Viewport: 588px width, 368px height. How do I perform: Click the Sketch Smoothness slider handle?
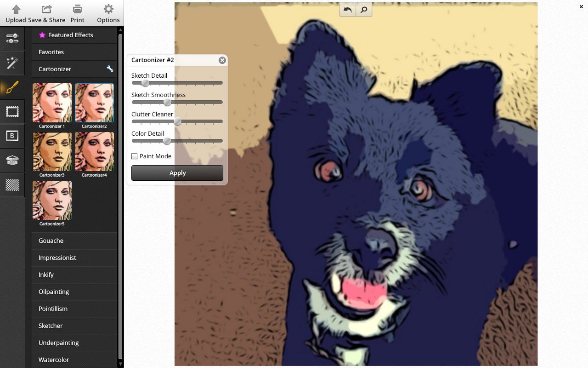point(167,102)
